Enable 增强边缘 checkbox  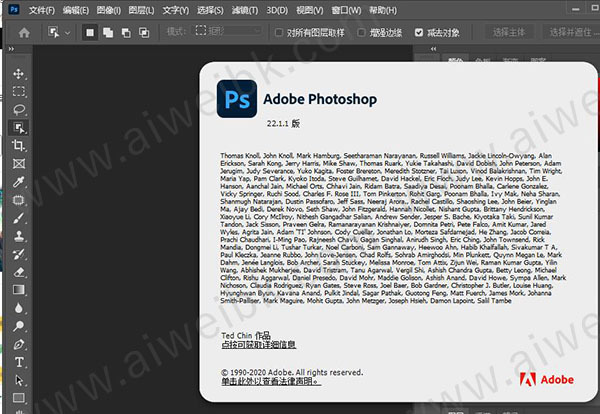pyautogui.click(x=361, y=33)
